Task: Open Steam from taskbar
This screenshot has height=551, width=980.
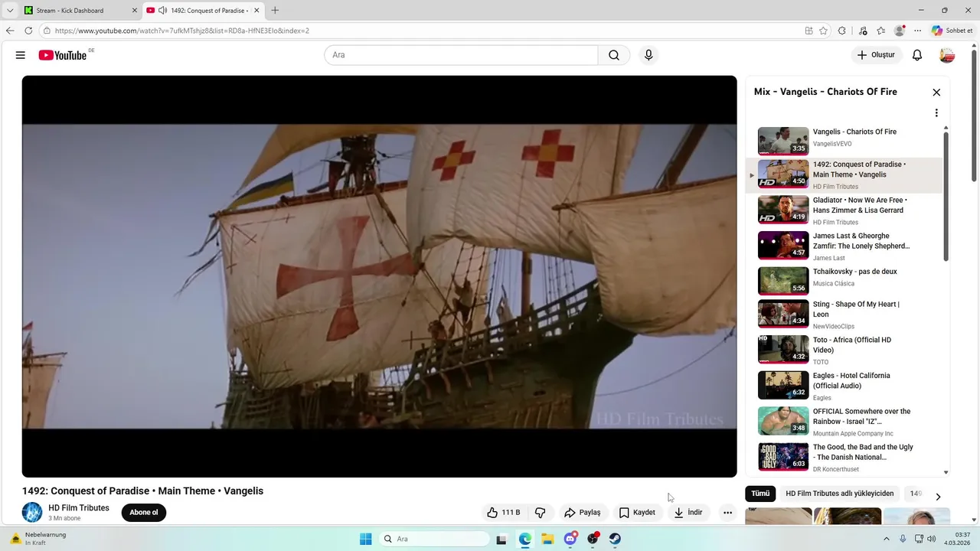Action: click(615, 539)
